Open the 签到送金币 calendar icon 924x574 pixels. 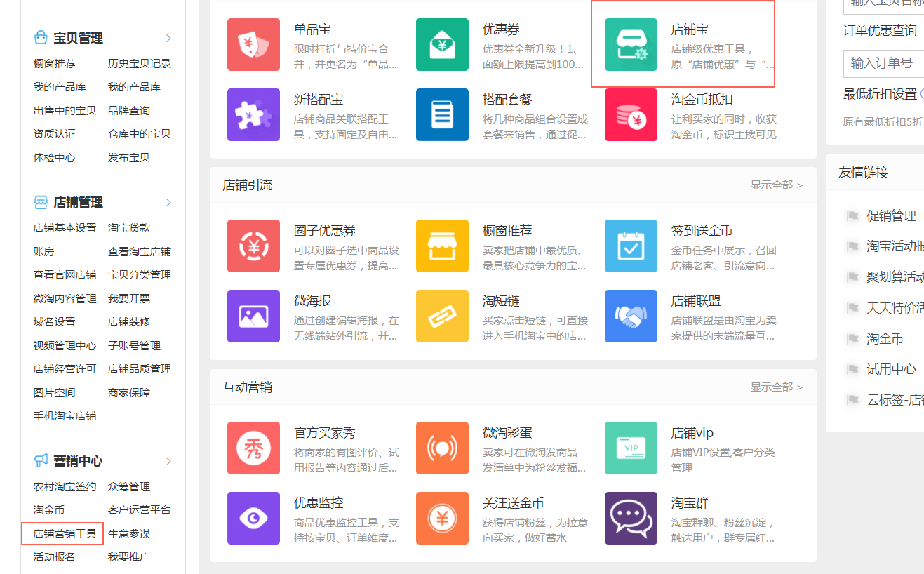coord(631,246)
